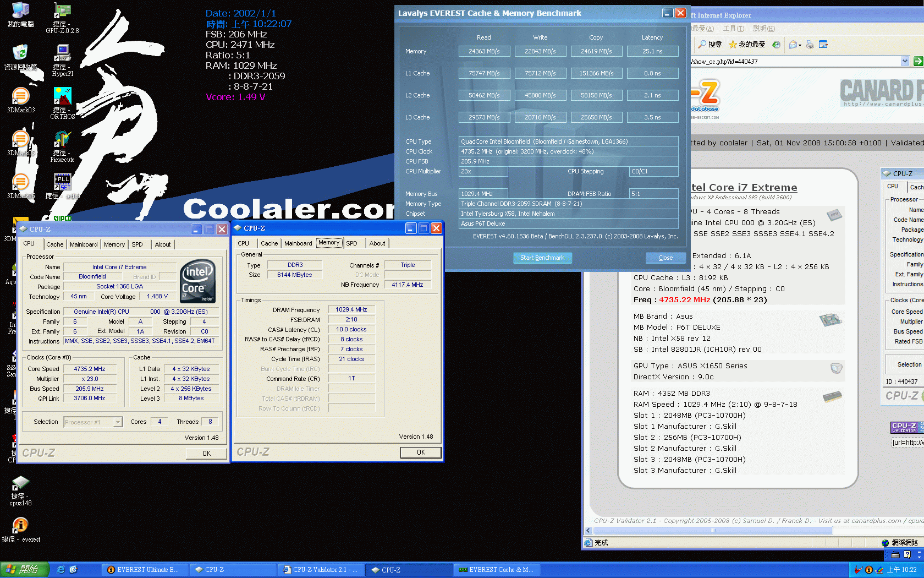The image size is (924, 578).
Task: Open the cpuz148 desktop shortcut
Action: [x=20, y=491]
